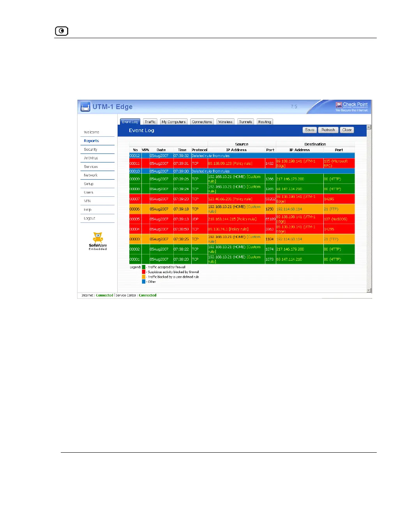Click the SofaWare Embedded logo

pos(98,241)
